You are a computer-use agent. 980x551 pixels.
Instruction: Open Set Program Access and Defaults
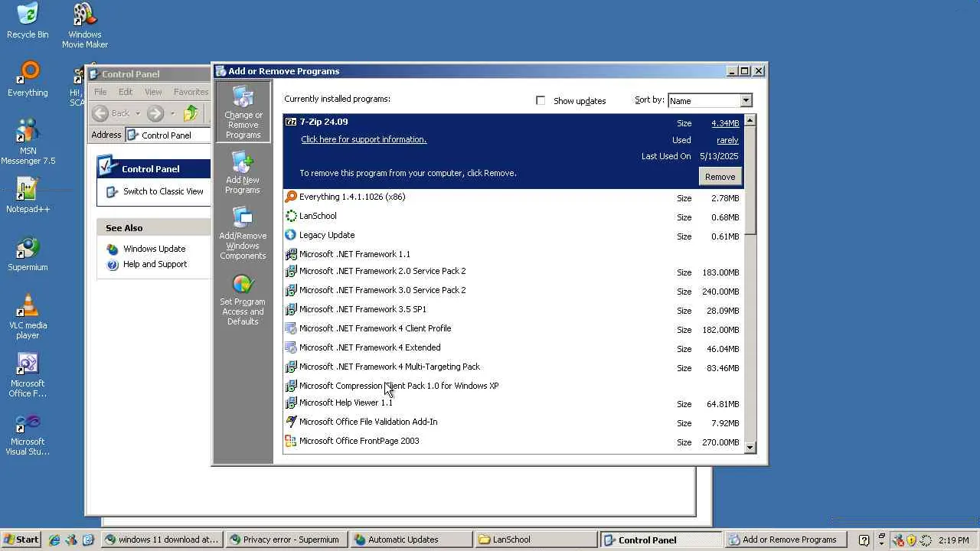click(243, 299)
